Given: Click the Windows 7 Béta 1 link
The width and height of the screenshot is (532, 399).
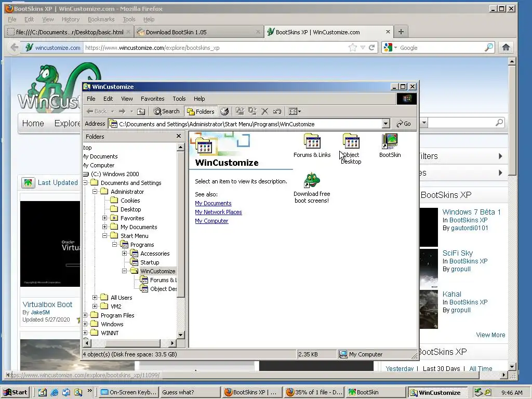Looking at the screenshot, I should coord(471,212).
